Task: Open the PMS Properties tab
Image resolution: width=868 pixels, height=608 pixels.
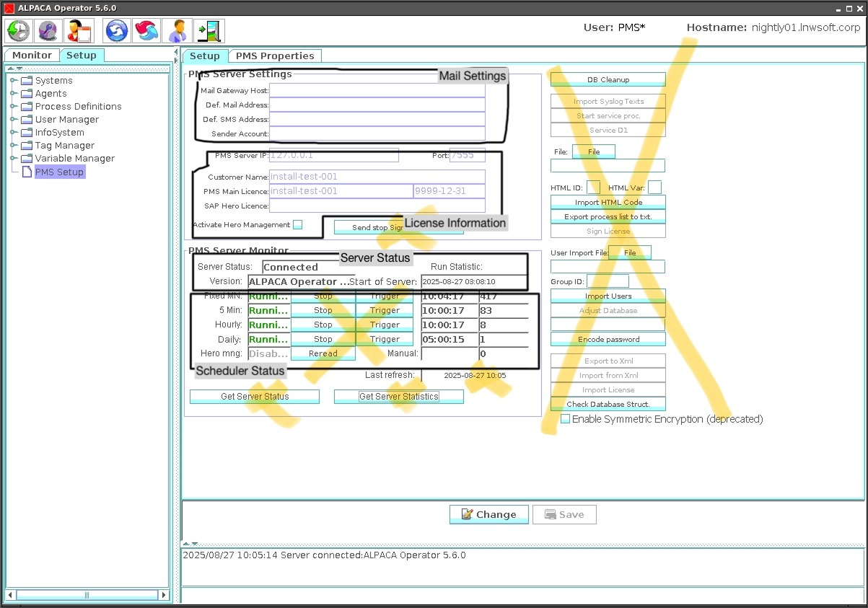Action: [275, 56]
